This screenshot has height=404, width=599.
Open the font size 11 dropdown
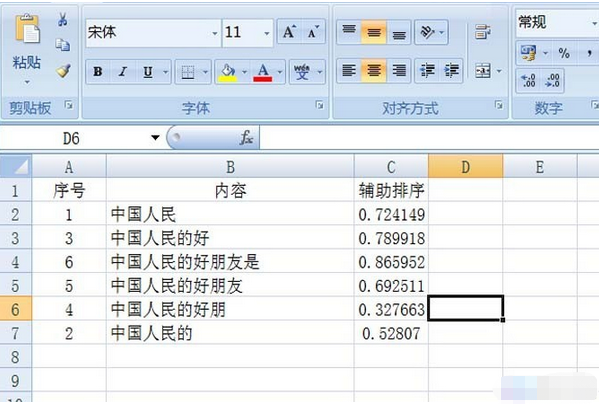pos(267,33)
